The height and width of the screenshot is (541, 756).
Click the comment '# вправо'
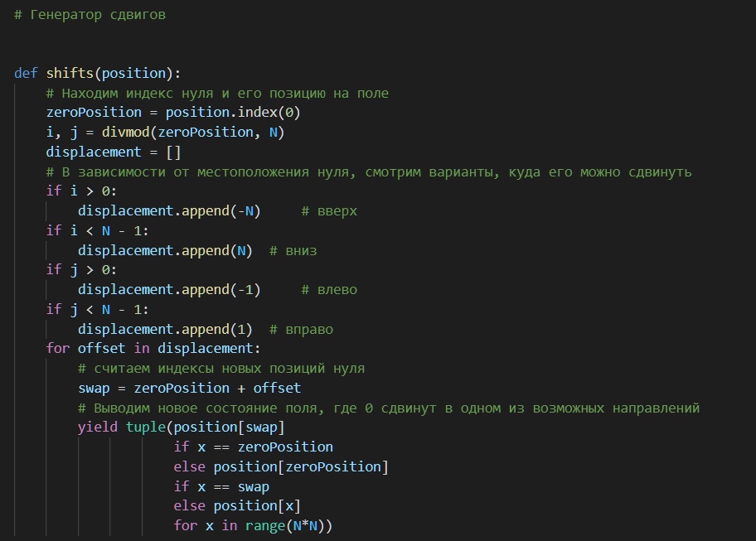(x=302, y=329)
